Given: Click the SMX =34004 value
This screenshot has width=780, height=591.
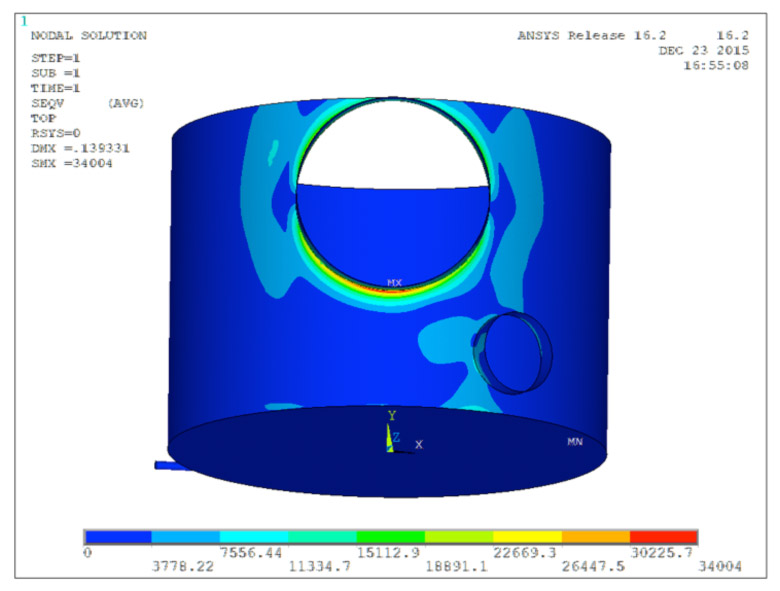Looking at the screenshot, I should point(72,163).
